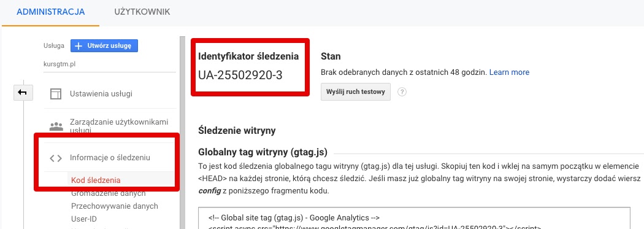Select User-ID submenu item

click(84, 219)
